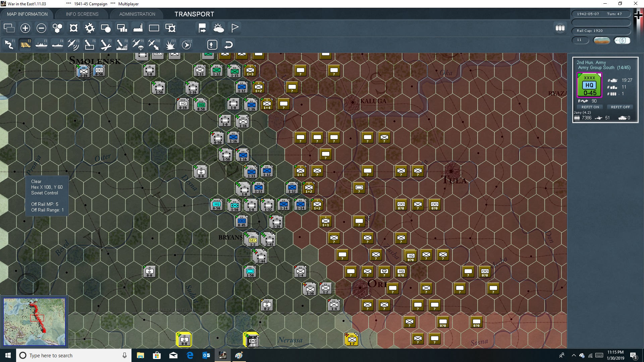Open the INFO SCREENS menu
The image size is (644, 362).
coord(82,14)
